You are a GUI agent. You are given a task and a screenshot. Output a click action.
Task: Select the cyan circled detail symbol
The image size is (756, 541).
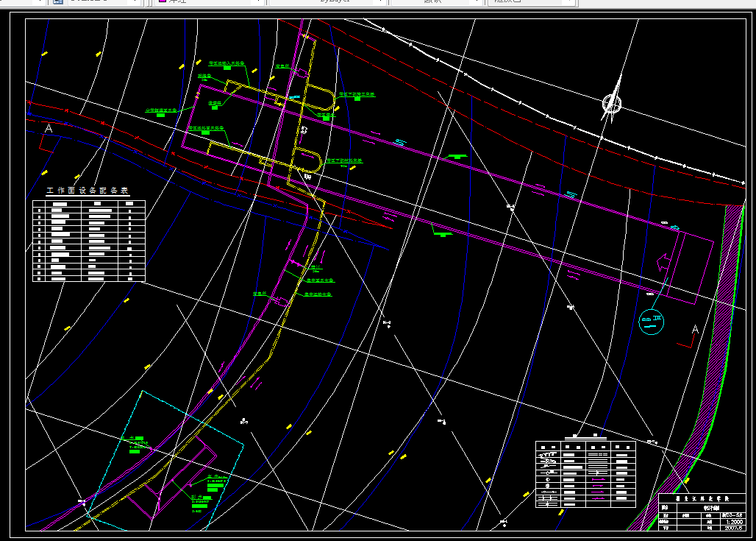pyautogui.click(x=651, y=322)
